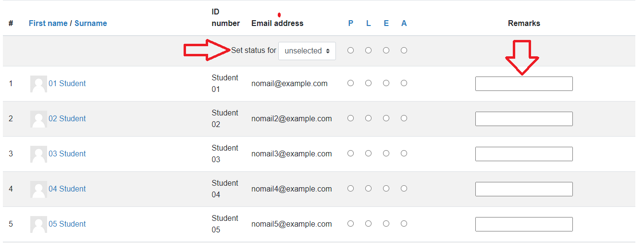
Task: Select P radio in Set status row
Action: [x=350, y=50]
